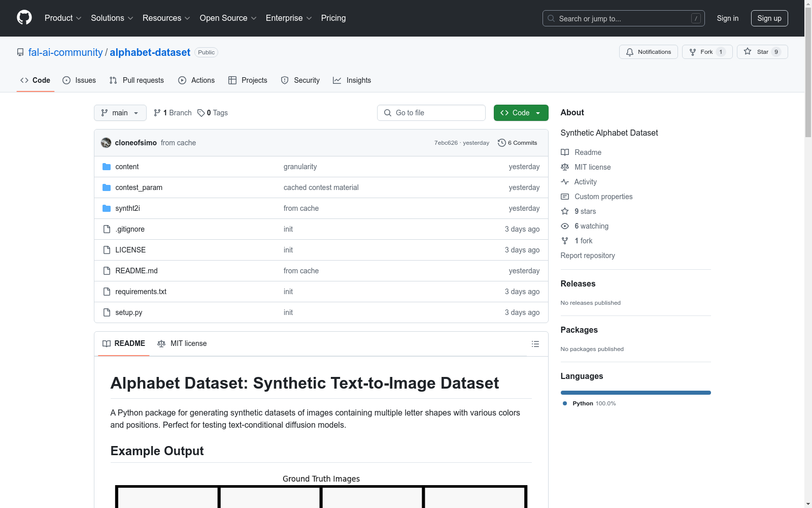The height and width of the screenshot is (508, 812).
Task: Click the Python 100.0% language link
Action: coord(589,403)
